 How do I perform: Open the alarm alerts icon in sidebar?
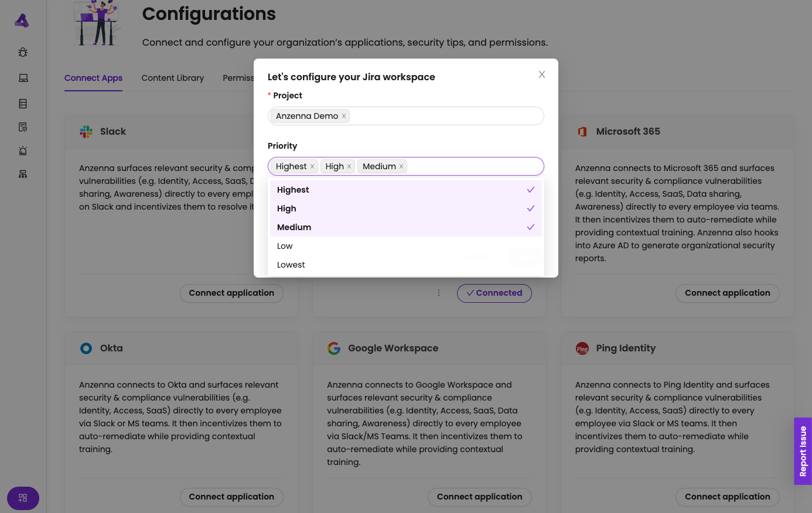tap(23, 151)
